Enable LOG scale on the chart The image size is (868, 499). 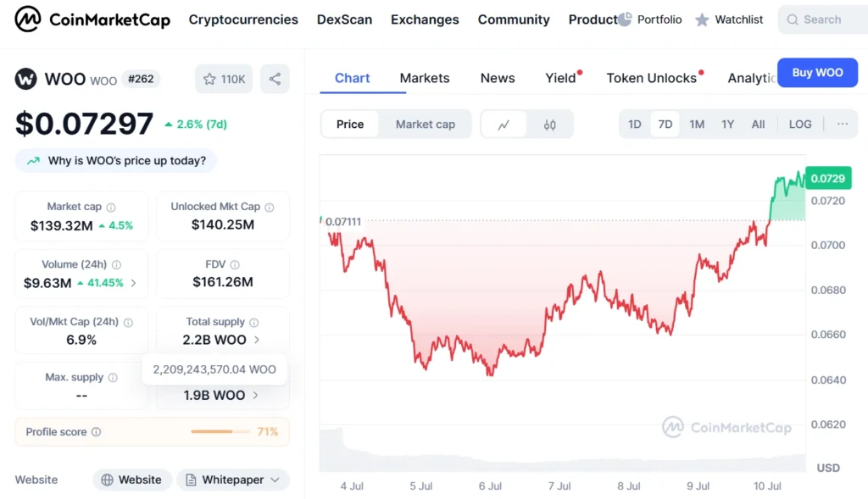coord(800,124)
